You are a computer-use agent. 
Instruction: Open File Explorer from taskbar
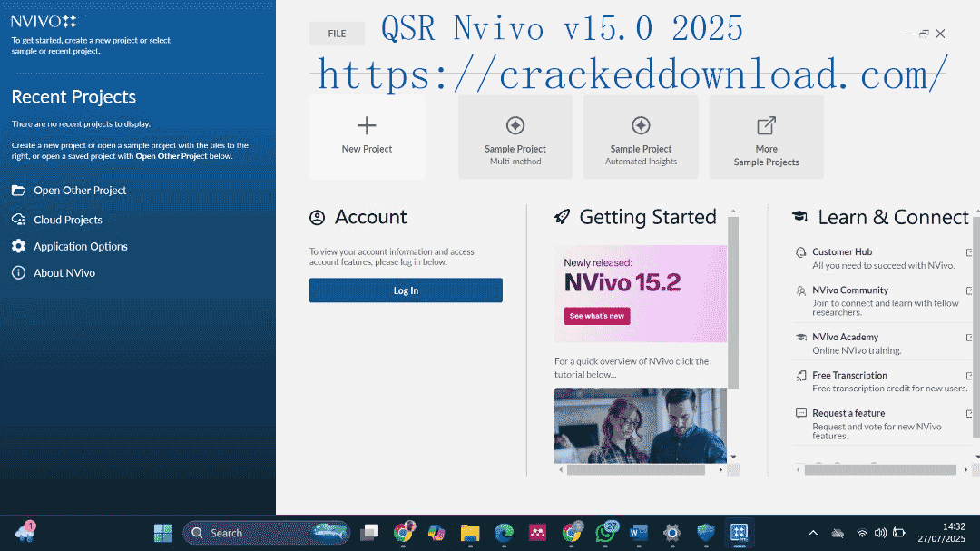(470, 533)
